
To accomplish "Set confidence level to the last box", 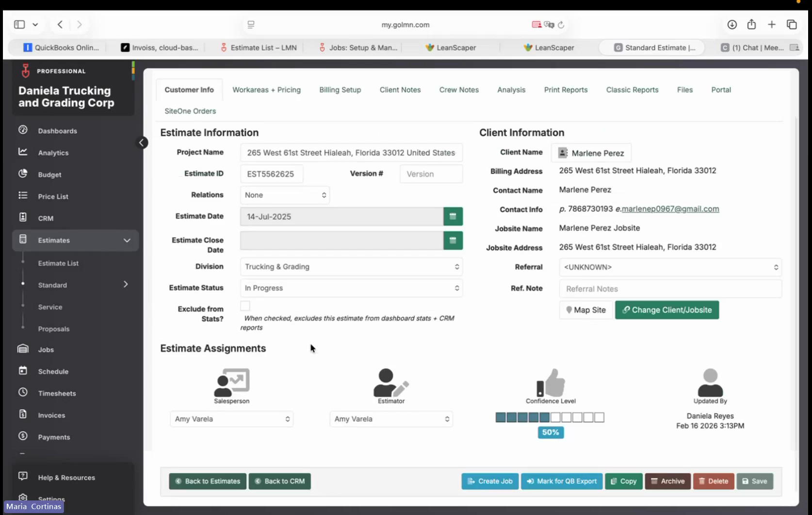I will tap(599, 418).
